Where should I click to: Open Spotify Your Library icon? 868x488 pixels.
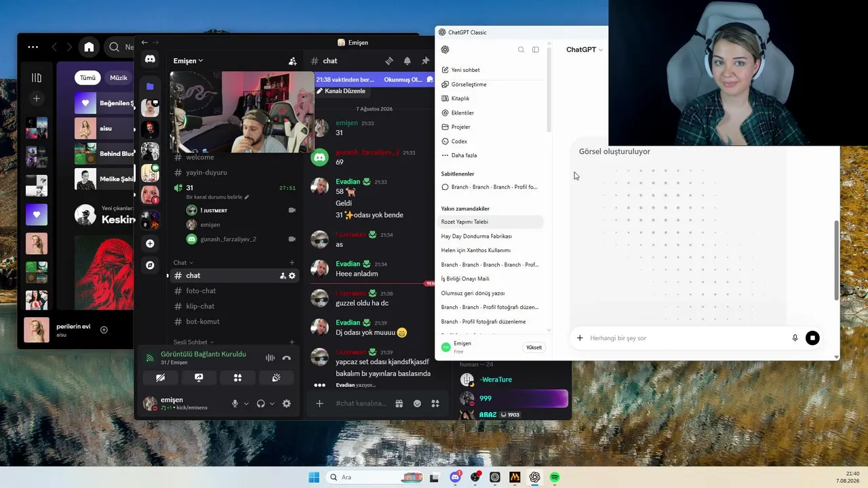tap(37, 78)
